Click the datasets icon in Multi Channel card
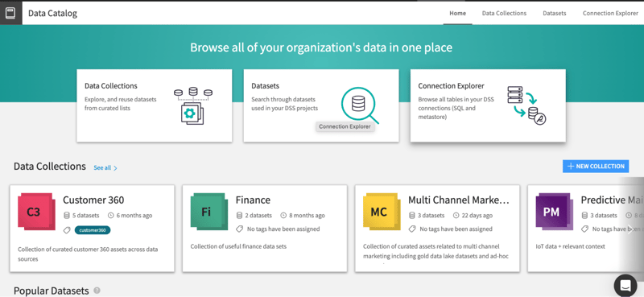Viewport: 644px width, 297px height. pos(412,215)
